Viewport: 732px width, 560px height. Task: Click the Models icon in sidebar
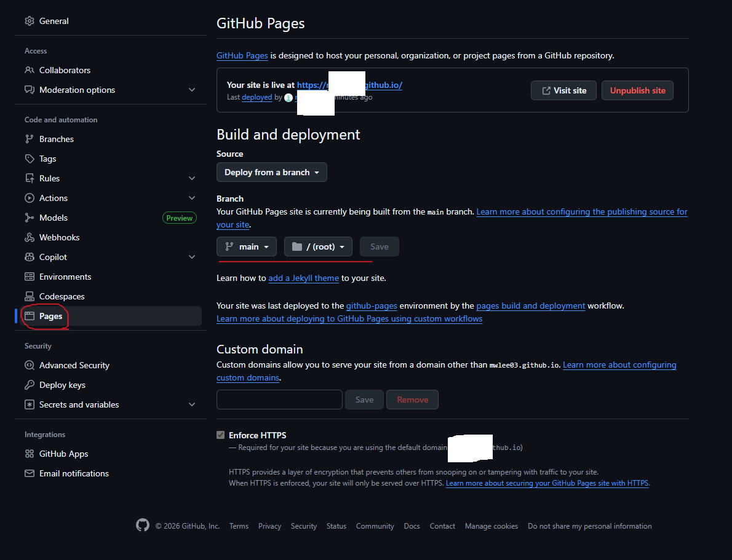30,218
